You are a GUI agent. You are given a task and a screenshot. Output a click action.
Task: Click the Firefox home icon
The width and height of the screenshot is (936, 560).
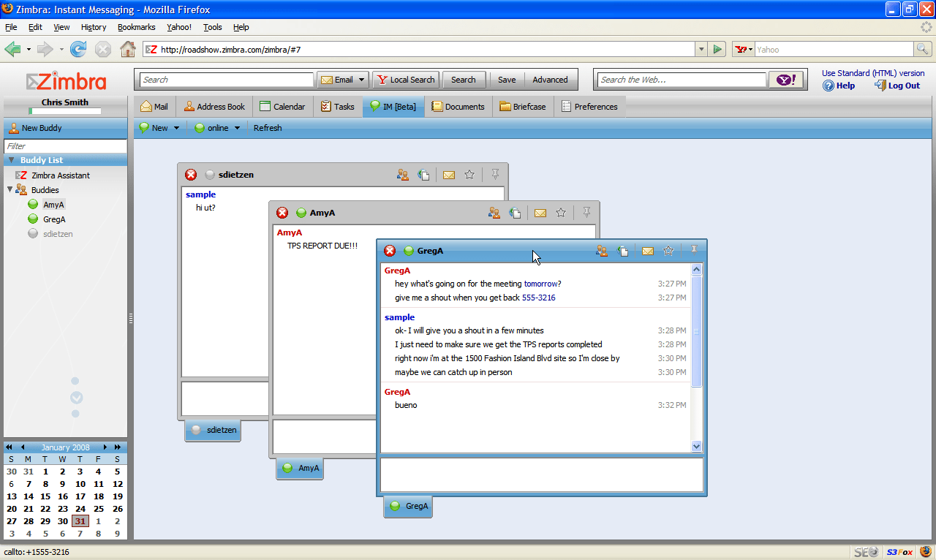128,49
